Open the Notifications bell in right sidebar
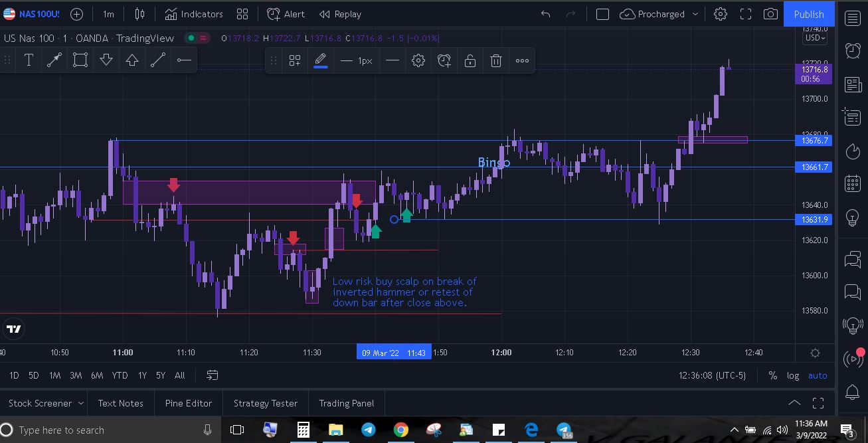 pos(853,393)
